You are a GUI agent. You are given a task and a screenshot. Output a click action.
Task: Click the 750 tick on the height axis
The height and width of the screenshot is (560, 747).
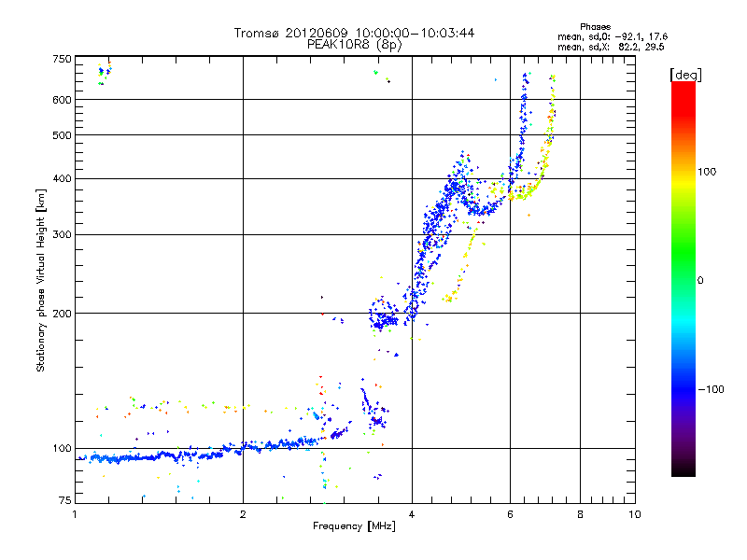(62, 58)
